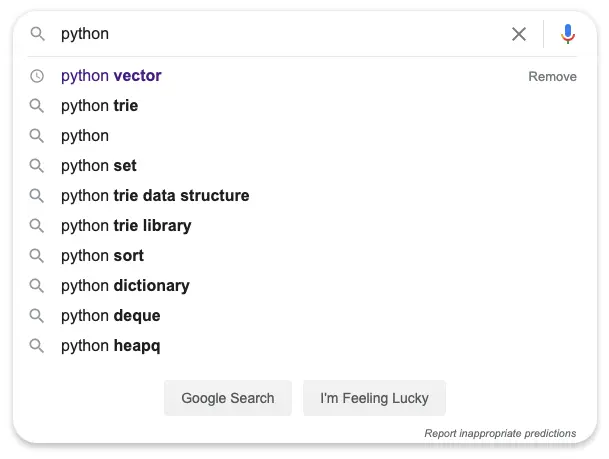Remove python vector from search history
The width and height of the screenshot is (609, 459).
[552, 77]
